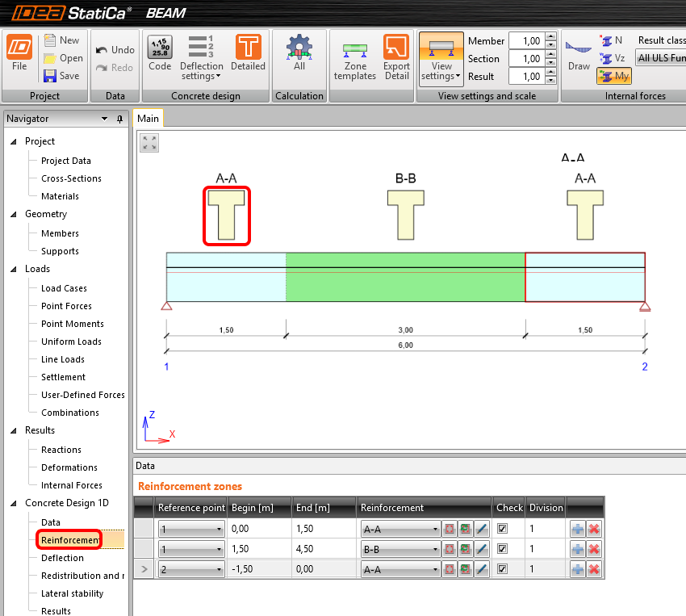Toggle the My internal force diagram
Screen dimensions: 686x616
coord(613,75)
